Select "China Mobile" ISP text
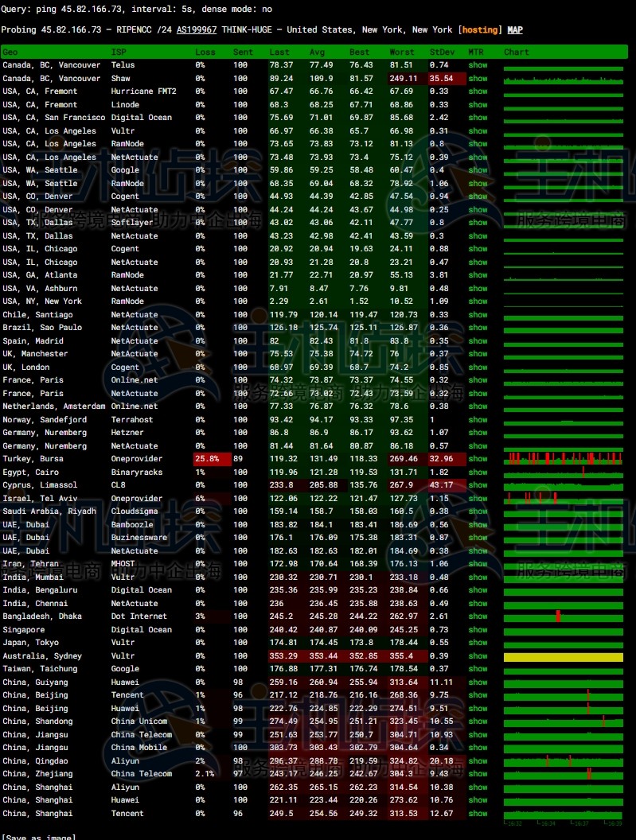This screenshot has height=840, width=636. tap(139, 747)
